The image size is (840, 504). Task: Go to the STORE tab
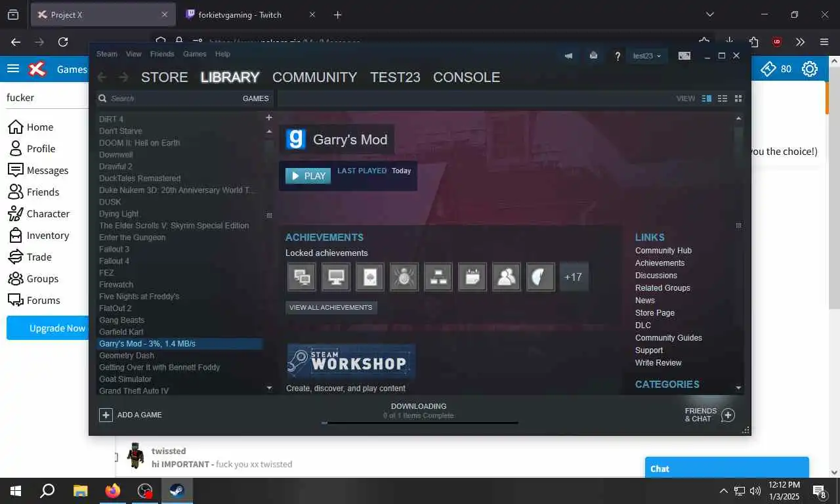[165, 77]
